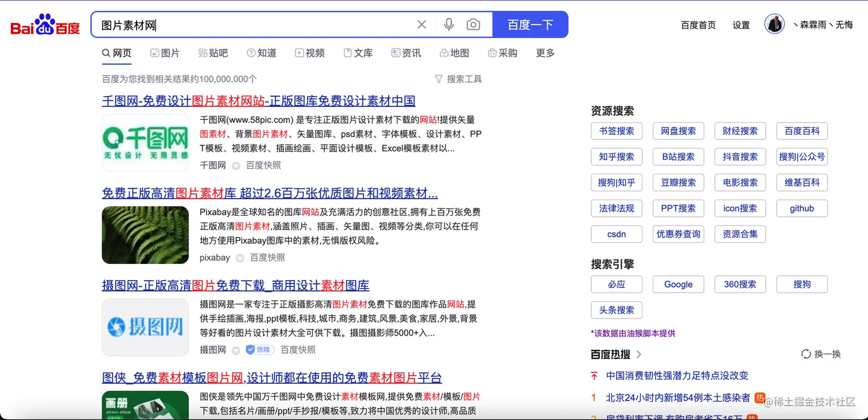Clear the search box with the X icon

pyautogui.click(x=421, y=25)
